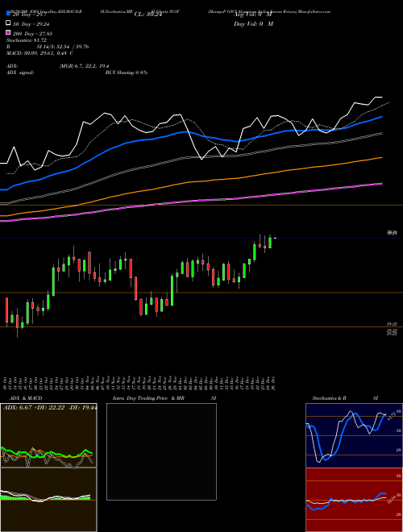Click the 'MACD: 30.09, 29.61, 0.48 C' line
403x532 pixels.
tap(40, 53)
